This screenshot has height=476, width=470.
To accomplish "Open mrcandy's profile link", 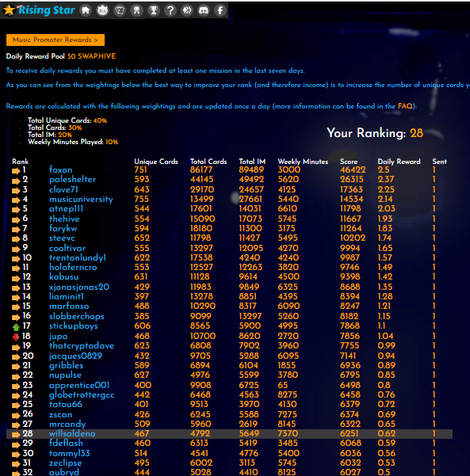I will click(67, 424).
